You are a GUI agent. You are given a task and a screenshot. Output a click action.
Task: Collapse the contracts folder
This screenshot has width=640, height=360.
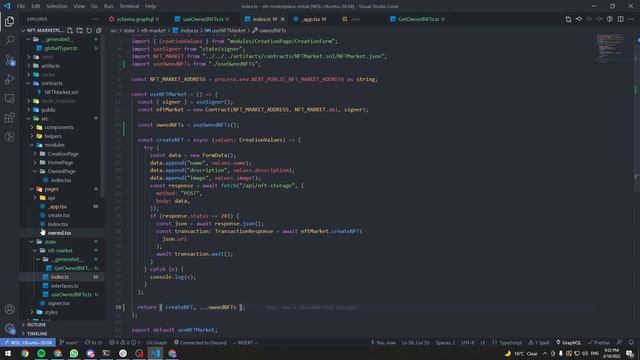[52, 83]
